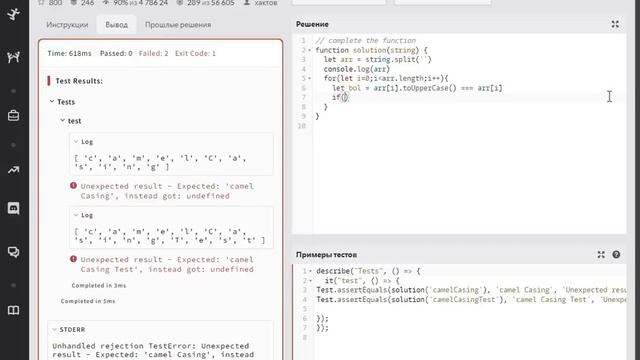Click error expecting 'camel Casing Test' got undefined
The image size is (640, 360).
click(167, 264)
